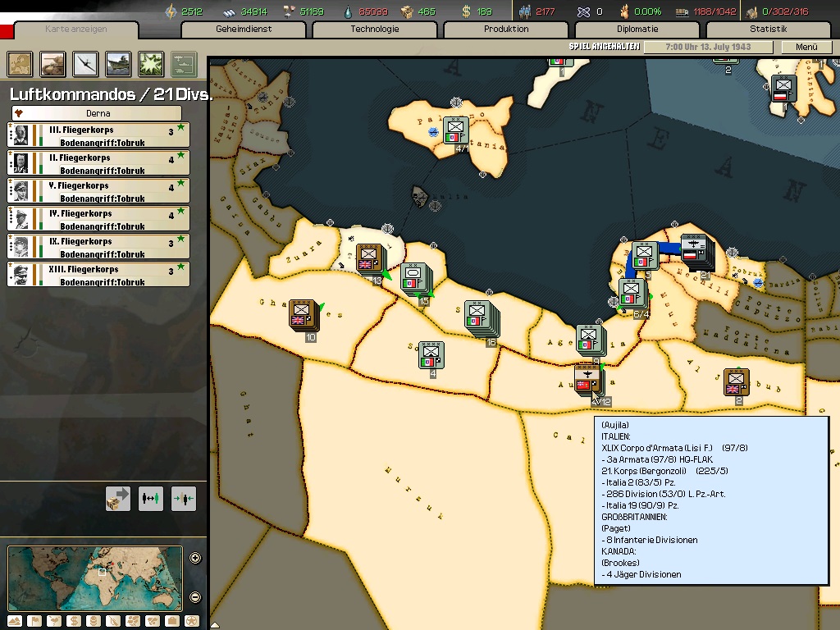Switch to political map mode flag icon
The height and width of the screenshot is (630, 840).
click(34, 622)
